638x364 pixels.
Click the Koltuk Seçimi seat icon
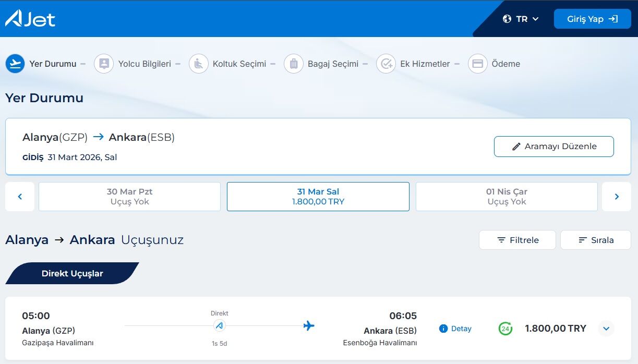pyautogui.click(x=198, y=64)
